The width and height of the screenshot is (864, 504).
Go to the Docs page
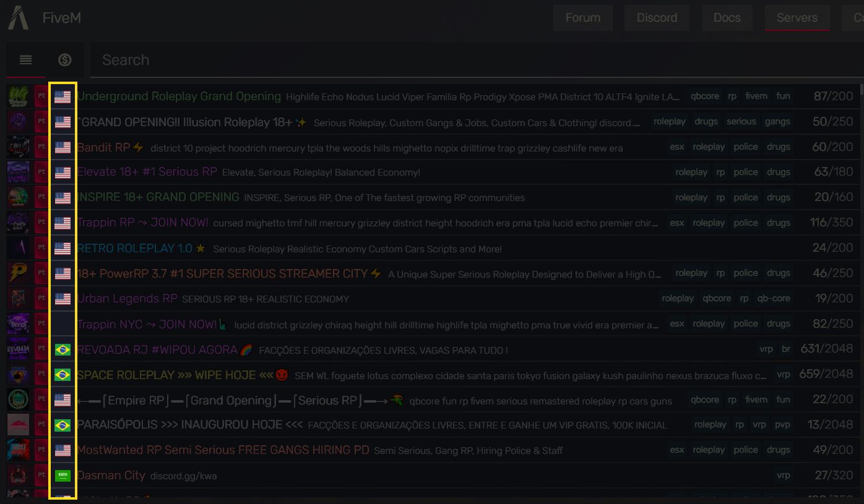click(727, 17)
